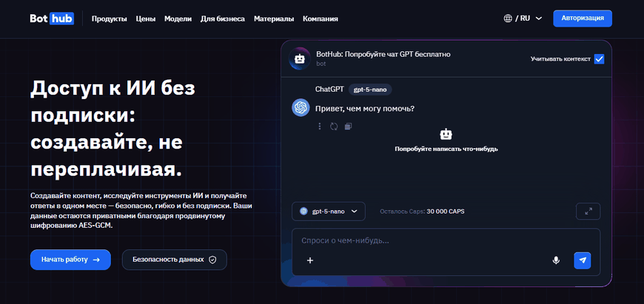Activate the microphone voice input

(556, 260)
